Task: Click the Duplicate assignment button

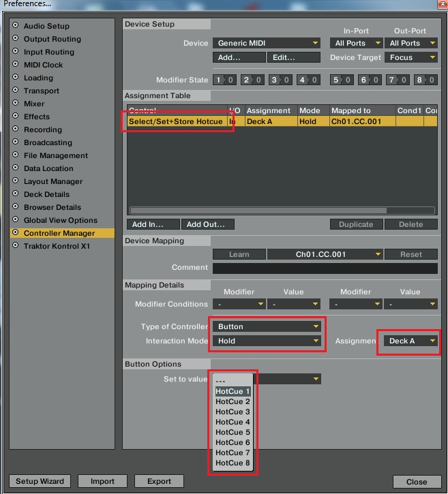Action: [356, 224]
